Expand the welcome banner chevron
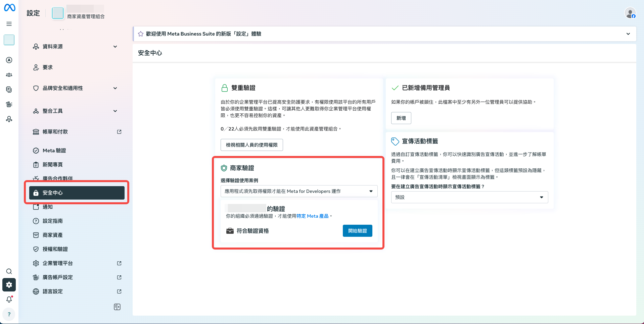This screenshot has width=644, height=324. pos(628,34)
